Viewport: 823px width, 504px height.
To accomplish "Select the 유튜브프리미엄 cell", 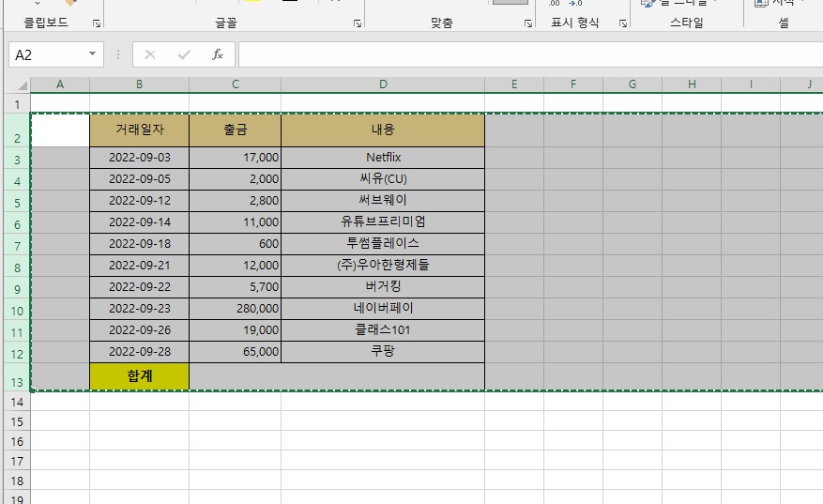I will pos(383,222).
